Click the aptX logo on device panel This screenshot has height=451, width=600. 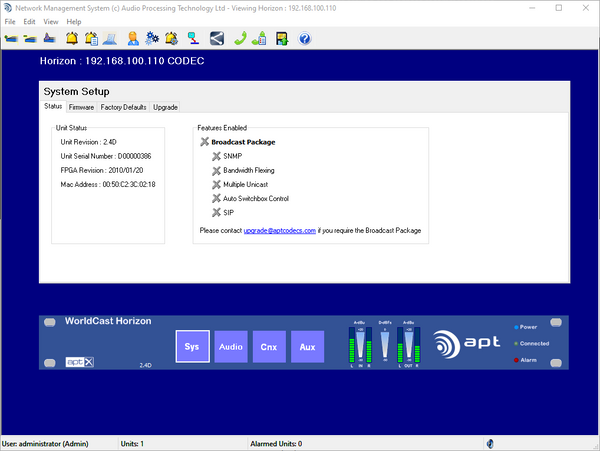click(x=80, y=362)
